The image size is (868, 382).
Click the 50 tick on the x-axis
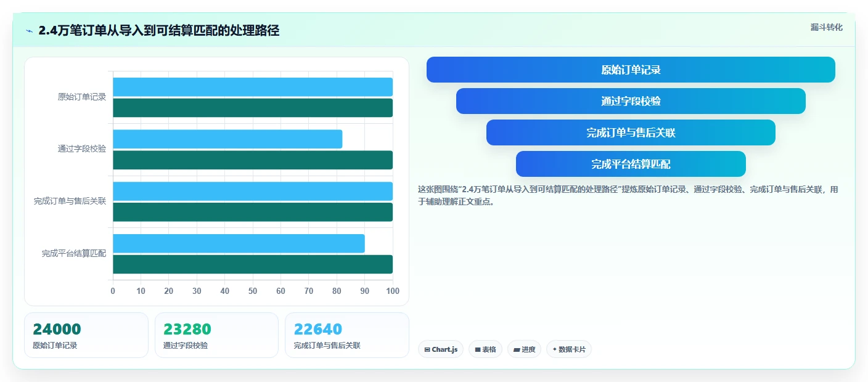pyautogui.click(x=253, y=291)
